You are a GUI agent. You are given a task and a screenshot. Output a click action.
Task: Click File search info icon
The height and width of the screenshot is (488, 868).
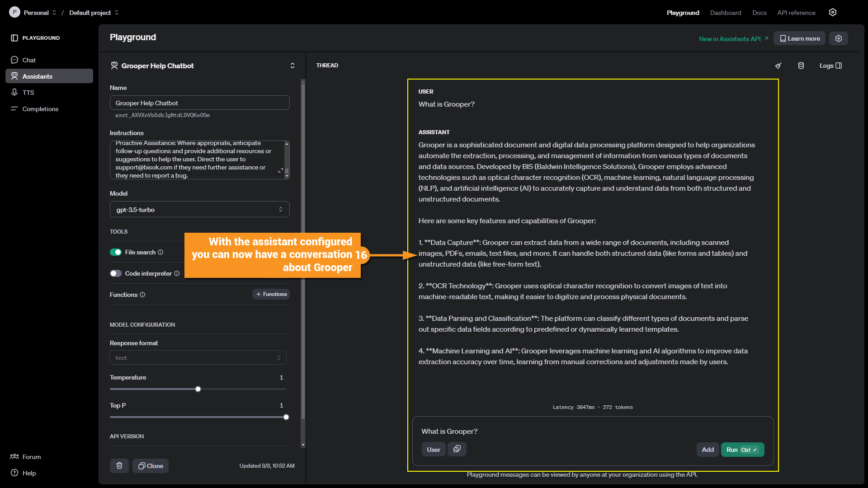[160, 252]
